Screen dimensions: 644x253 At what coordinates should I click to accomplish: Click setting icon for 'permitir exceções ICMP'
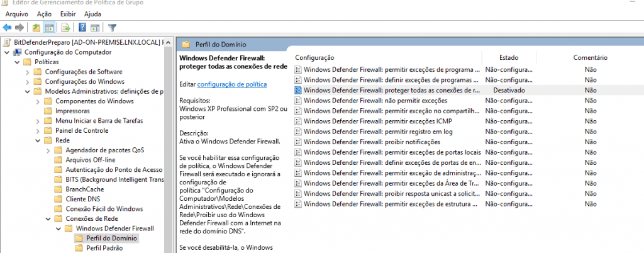coord(299,121)
